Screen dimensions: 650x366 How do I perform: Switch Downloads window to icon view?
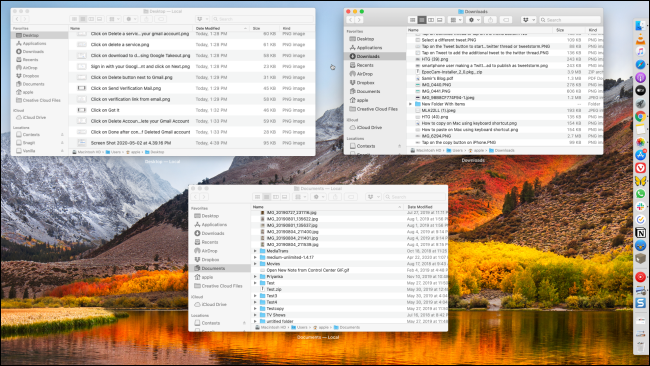(x=412, y=20)
